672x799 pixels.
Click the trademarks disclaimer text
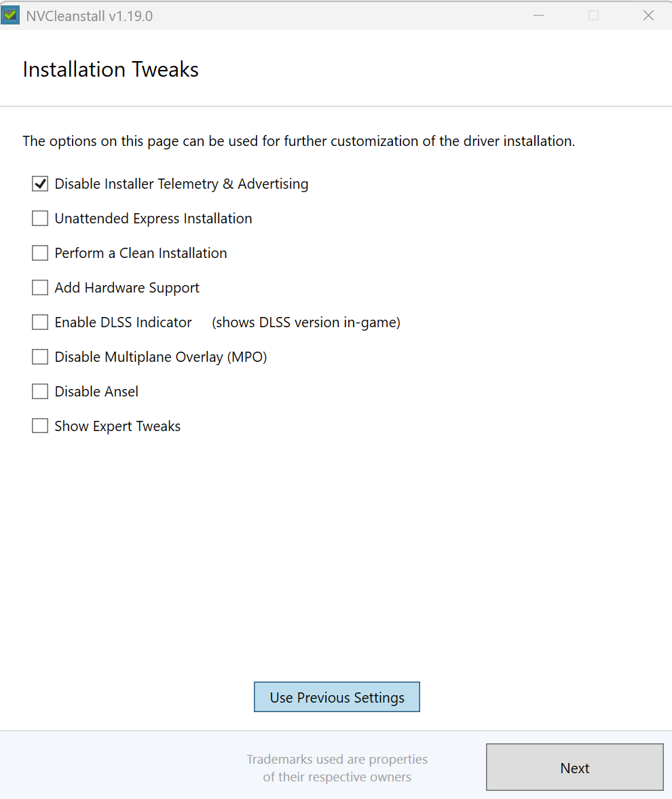[337, 768]
